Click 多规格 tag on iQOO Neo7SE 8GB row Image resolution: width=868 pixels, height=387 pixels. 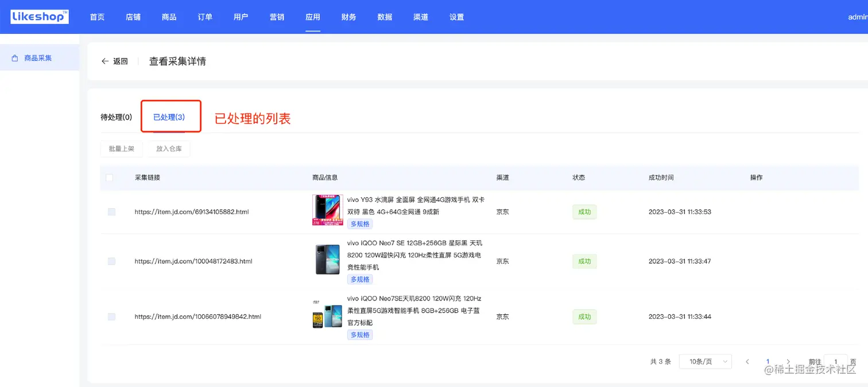tap(360, 334)
